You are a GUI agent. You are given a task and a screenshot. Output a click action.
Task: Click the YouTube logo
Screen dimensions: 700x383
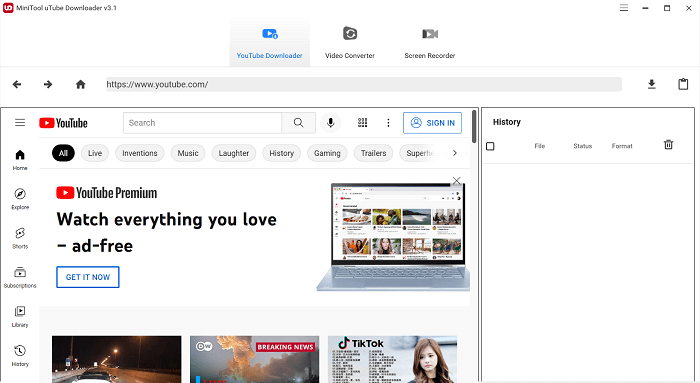click(63, 123)
